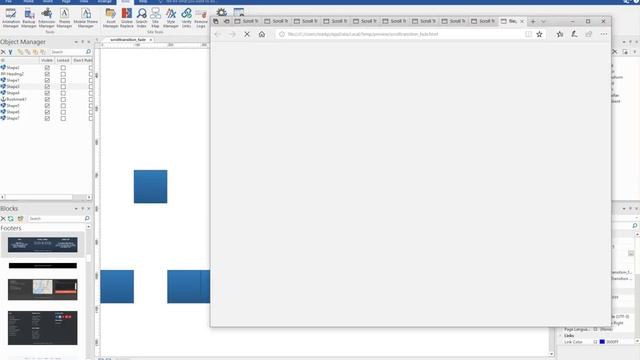The height and width of the screenshot is (360, 640).
Task: Go back in the browser window
Action: 218,34
